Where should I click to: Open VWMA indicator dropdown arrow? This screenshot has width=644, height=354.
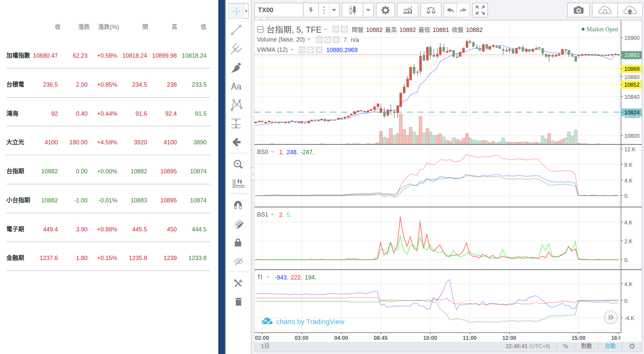coord(292,50)
